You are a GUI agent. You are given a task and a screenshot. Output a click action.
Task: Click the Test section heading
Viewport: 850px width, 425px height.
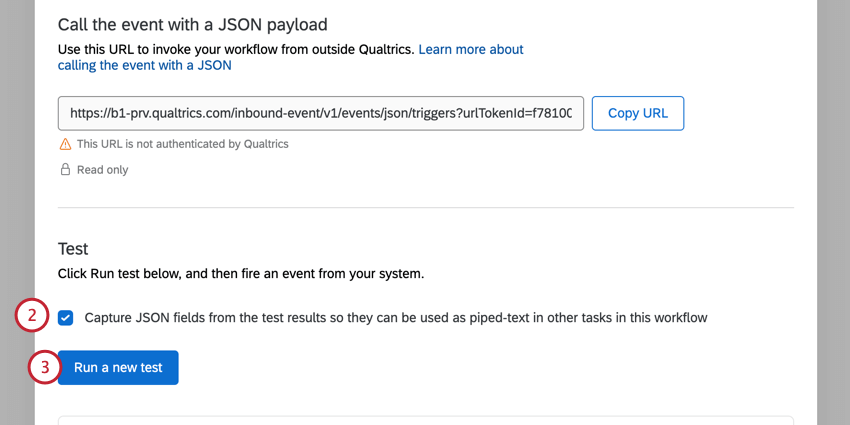73,248
